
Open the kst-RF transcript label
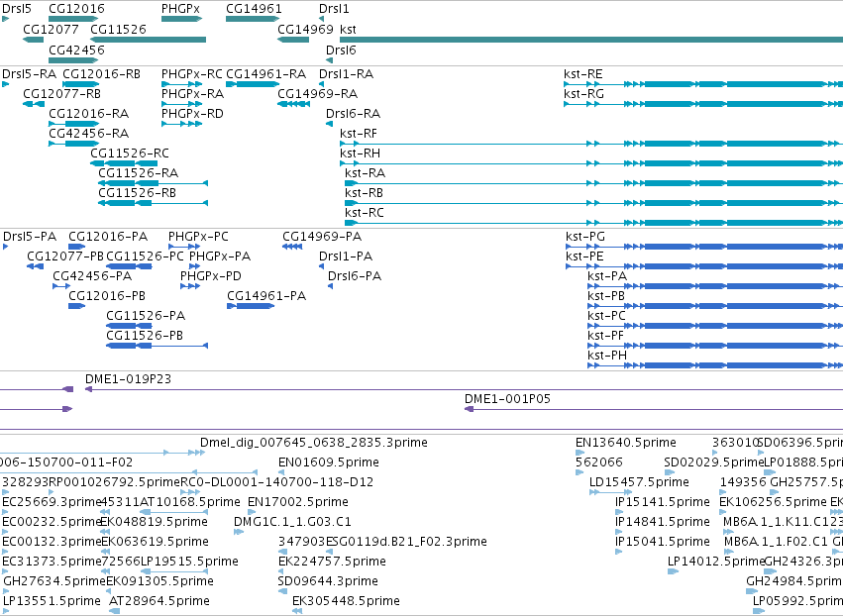[359, 134]
